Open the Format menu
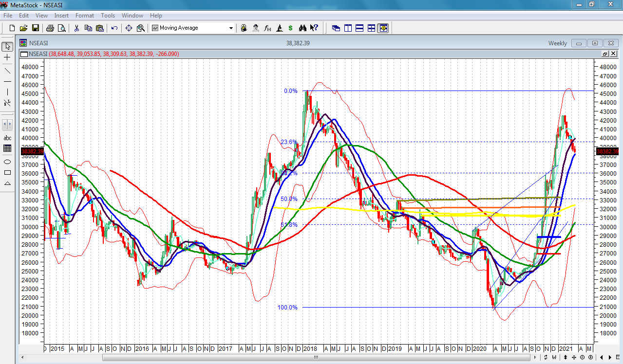This screenshot has height=364, width=623. 84,16
